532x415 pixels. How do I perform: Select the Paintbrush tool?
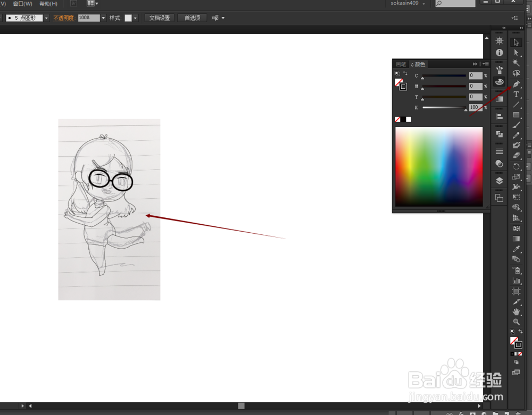tap(516, 125)
